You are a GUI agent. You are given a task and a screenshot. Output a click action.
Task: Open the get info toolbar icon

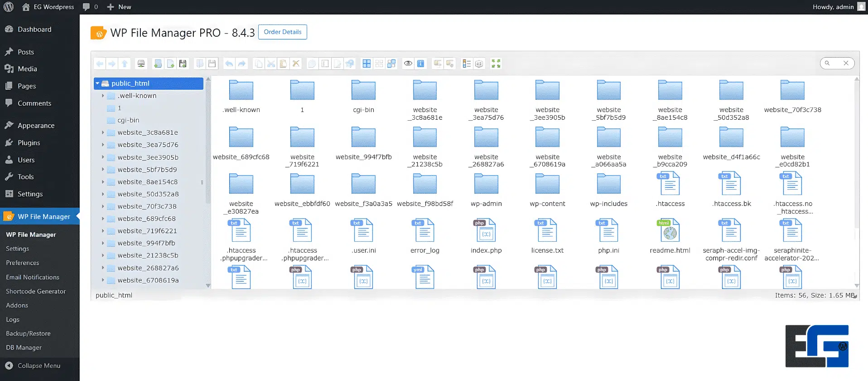[421, 64]
